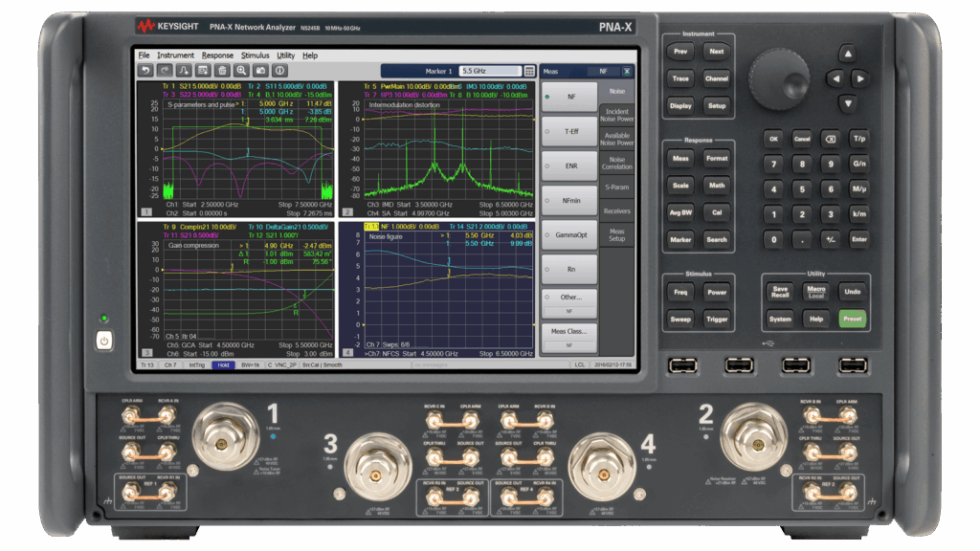Select the ENR measurement softkey
The image size is (980, 551).
(x=569, y=165)
